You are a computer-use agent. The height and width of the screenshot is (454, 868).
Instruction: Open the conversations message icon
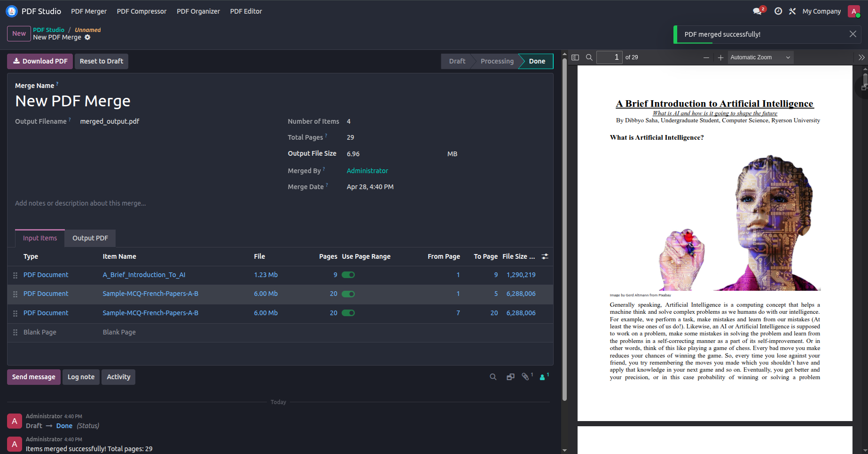(757, 11)
